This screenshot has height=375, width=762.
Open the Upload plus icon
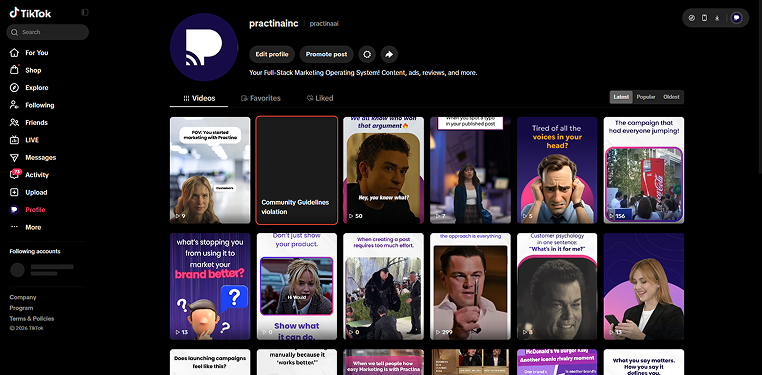15,192
